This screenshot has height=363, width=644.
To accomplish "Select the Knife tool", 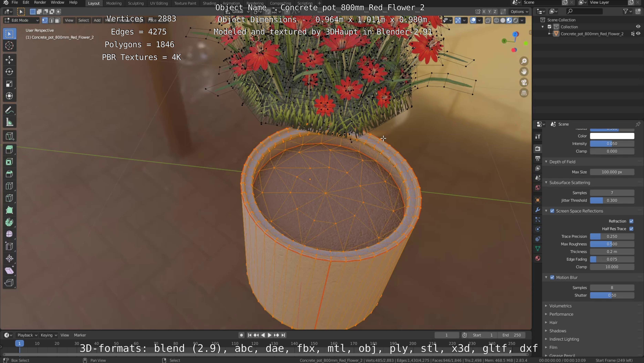I will pos(9,198).
